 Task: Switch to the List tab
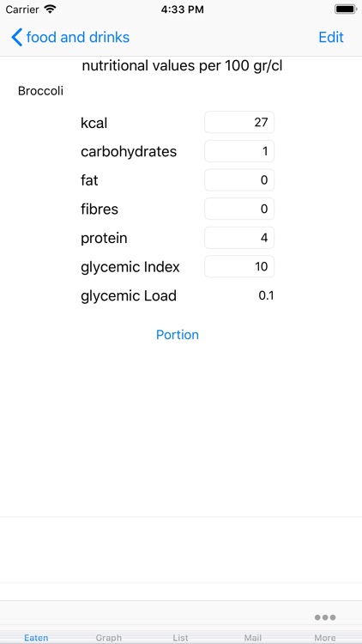pyautogui.click(x=181, y=637)
